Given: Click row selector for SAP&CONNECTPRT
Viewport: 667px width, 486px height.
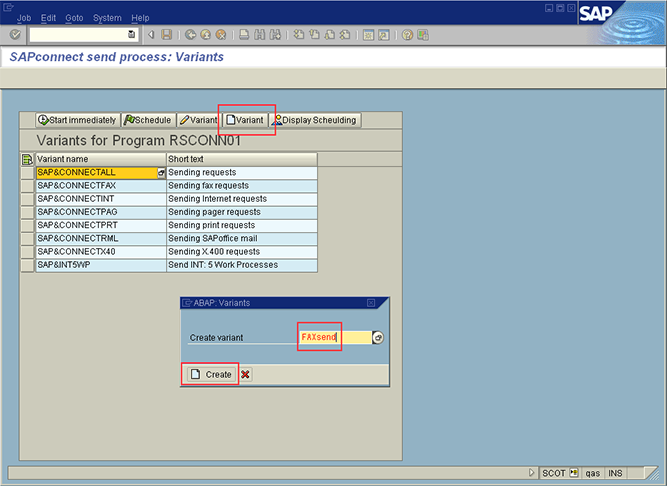Looking at the screenshot, I should (x=27, y=225).
